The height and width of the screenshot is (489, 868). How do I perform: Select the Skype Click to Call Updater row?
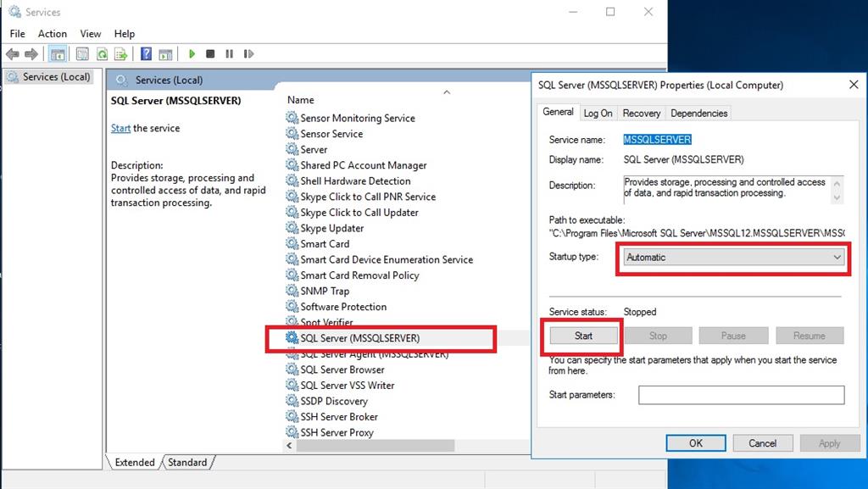coord(359,212)
